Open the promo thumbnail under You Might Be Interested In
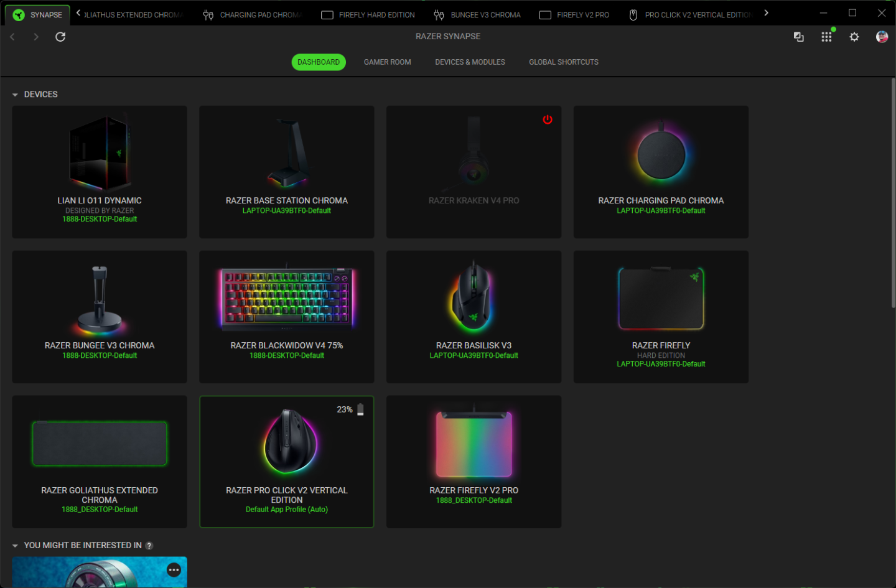 point(100,572)
